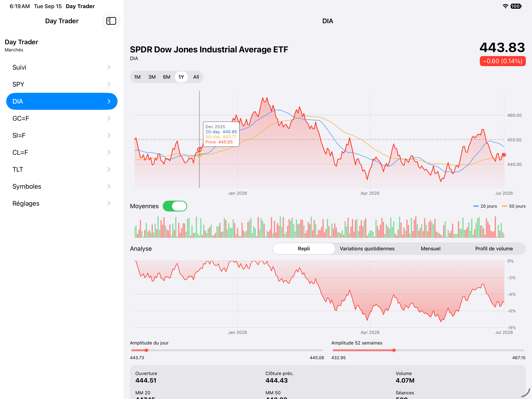The width and height of the screenshot is (532, 399).
Task: Click the 20 jours legend entry
Action: click(x=485, y=206)
